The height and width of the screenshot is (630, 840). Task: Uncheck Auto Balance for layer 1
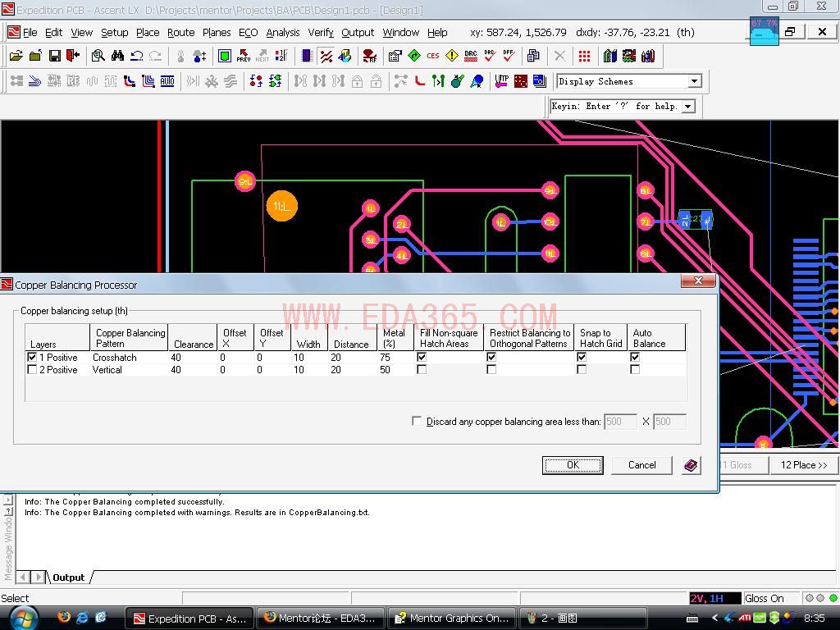point(634,358)
